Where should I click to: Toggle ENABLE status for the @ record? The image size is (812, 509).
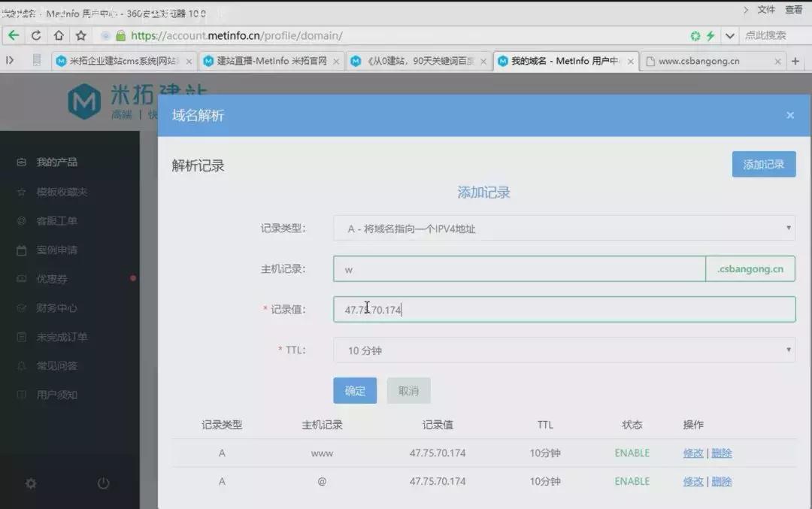coord(632,481)
